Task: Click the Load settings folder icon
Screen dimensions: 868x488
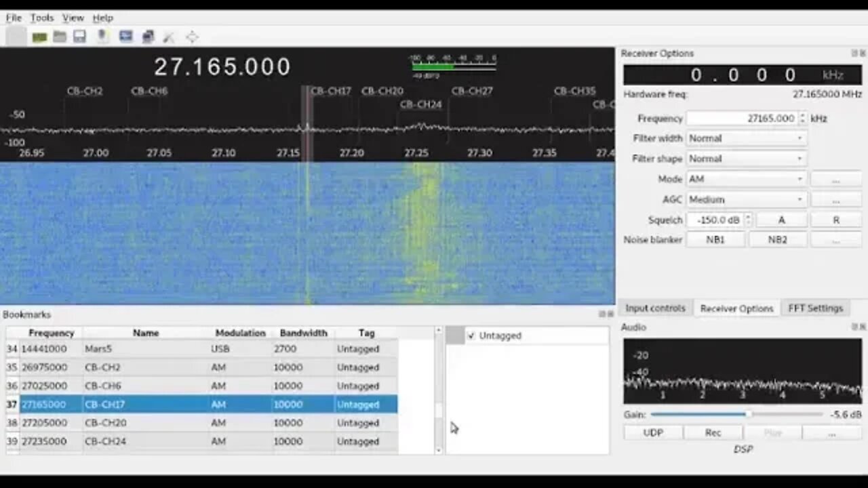Action: pyautogui.click(x=60, y=37)
